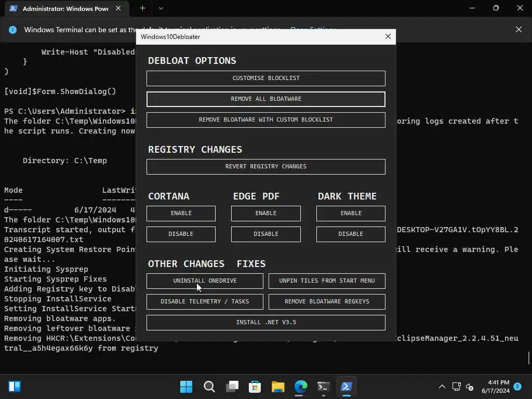The image size is (532, 399).
Task: Click the 'OTHER CHANGES FIXES' heading
Action: pyautogui.click(x=207, y=263)
